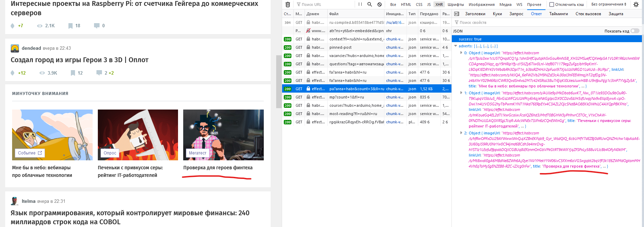Open dendead author profile link

pyautogui.click(x=31, y=48)
